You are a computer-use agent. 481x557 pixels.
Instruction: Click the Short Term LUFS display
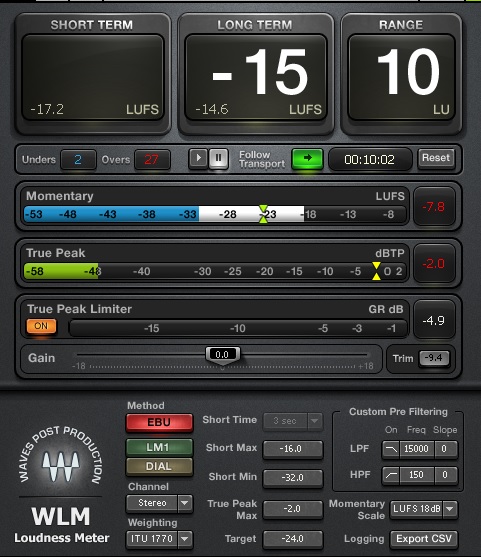pyautogui.click(x=93, y=77)
